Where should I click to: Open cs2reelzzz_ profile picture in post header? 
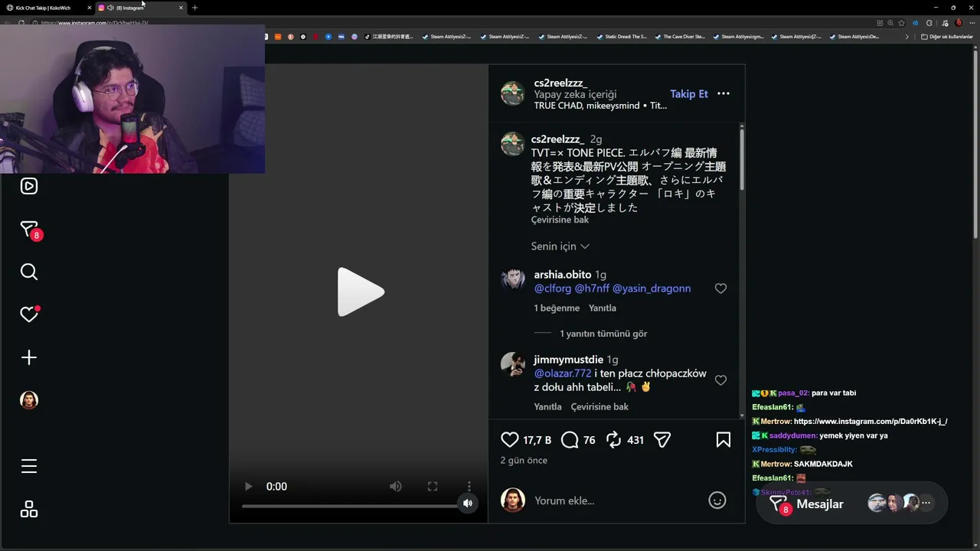pyautogui.click(x=512, y=94)
